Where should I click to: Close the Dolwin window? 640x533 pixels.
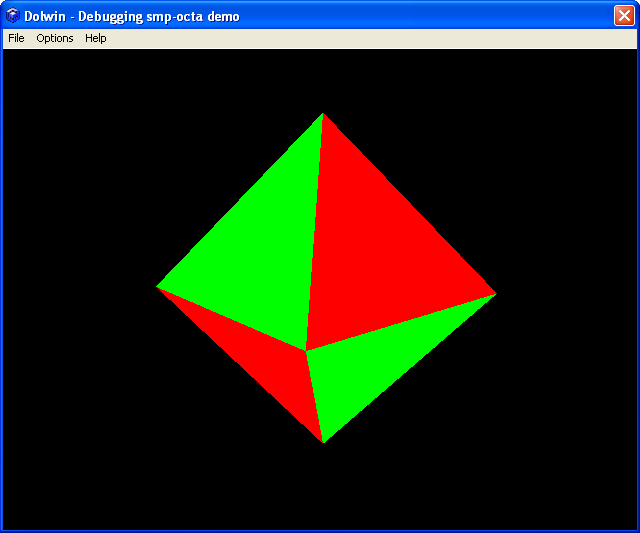point(624,16)
